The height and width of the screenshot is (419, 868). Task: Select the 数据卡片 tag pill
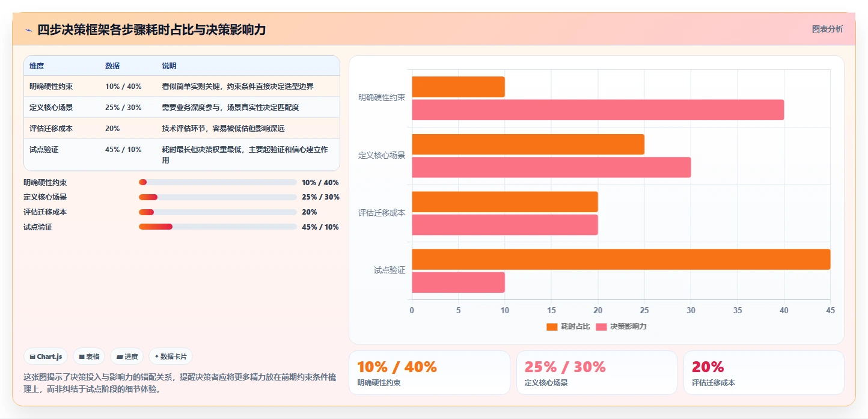point(171,356)
